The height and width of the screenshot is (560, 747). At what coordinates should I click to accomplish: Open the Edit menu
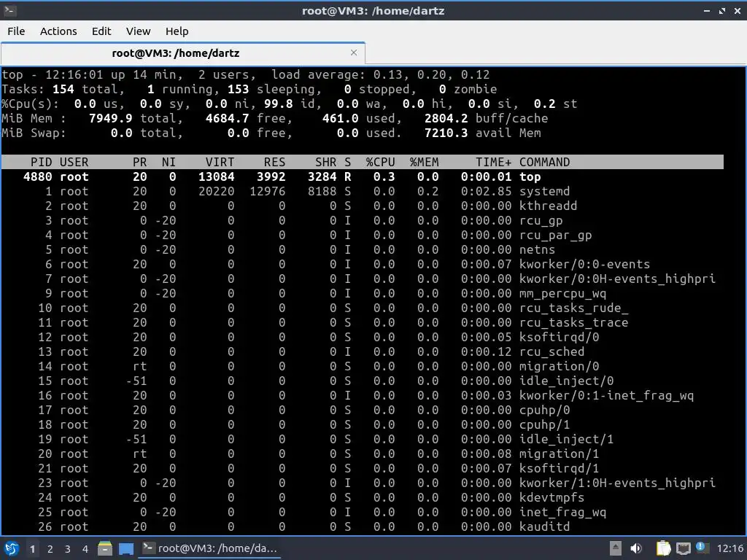tap(101, 31)
